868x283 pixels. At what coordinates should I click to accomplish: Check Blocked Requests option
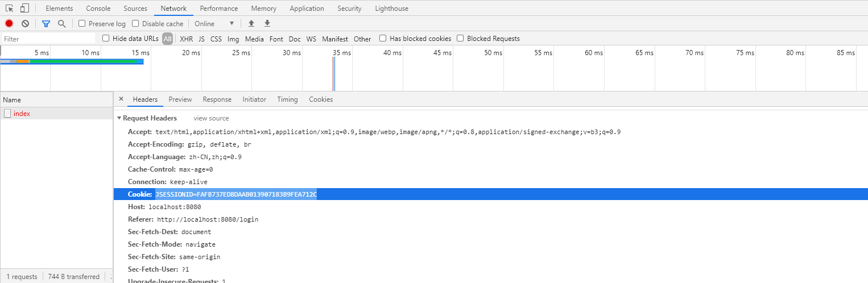click(460, 38)
